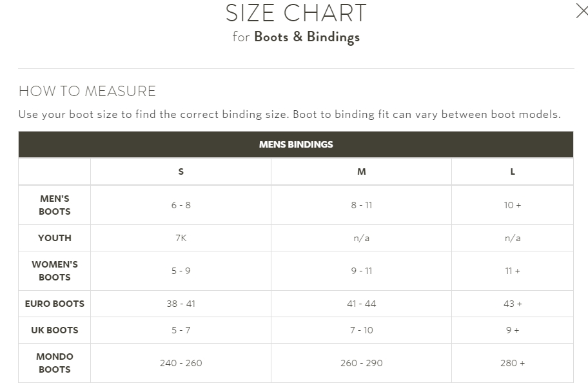Close the size chart dialog
The width and height of the screenshot is (588, 392).
click(x=582, y=10)
